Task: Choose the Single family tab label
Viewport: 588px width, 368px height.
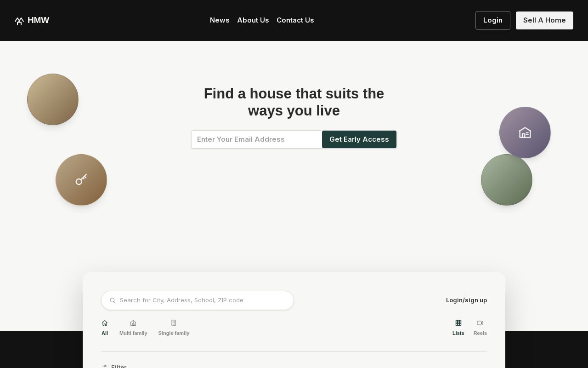Action: click(174, 333)
